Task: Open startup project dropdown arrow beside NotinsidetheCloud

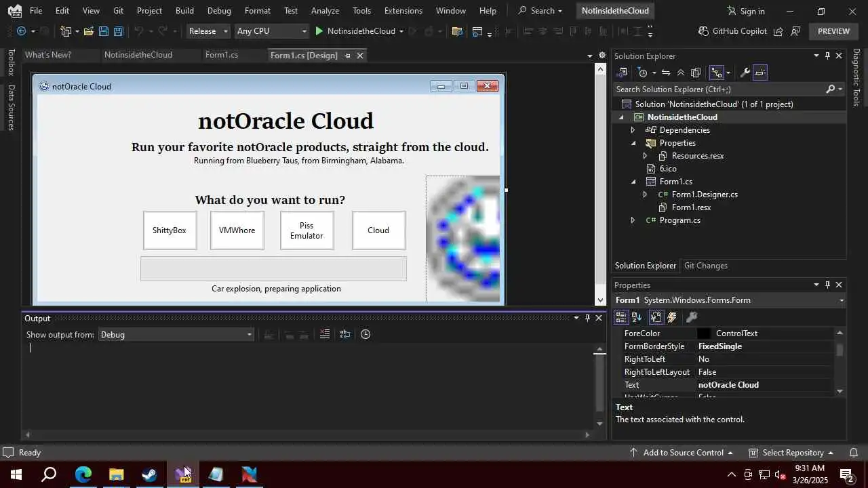Action: tap(401, 31)
